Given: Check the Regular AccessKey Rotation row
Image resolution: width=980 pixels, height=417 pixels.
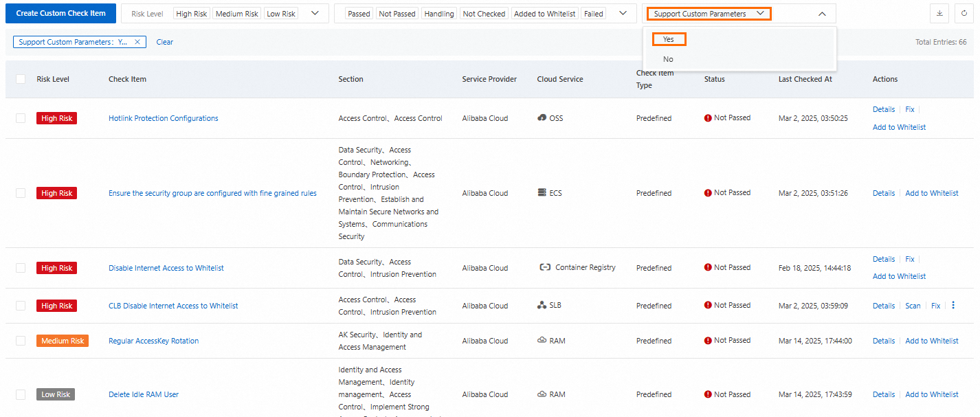Looking at the screenshot, I should (x=21, y=341).
